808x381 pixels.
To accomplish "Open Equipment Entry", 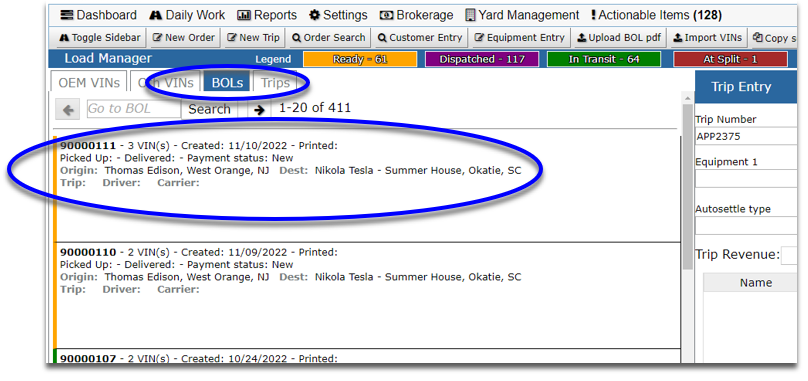I will [519, 38].
